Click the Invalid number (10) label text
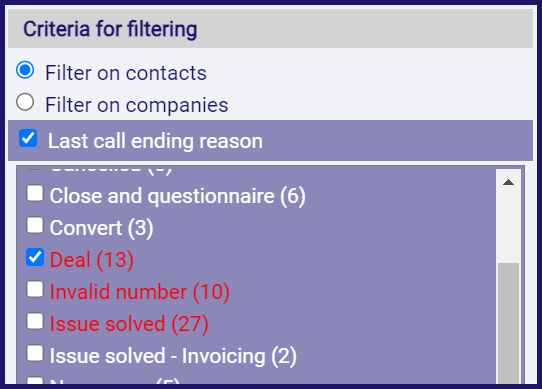Image resolution: width=542 pixels, height=389 pixels. [x=140, y=292]
